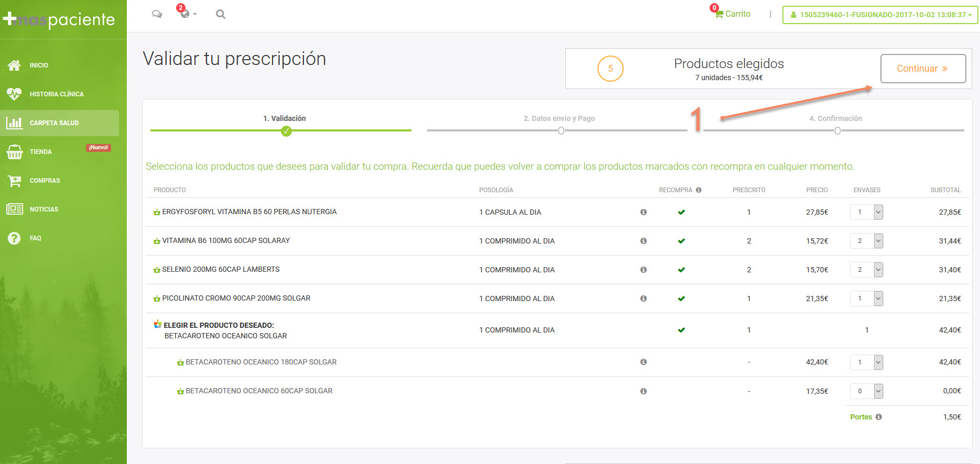Screen dimensions: 980x464
Task: Show info for Picolinato Cromo Solgar
Action: click(x=644, y=299)
